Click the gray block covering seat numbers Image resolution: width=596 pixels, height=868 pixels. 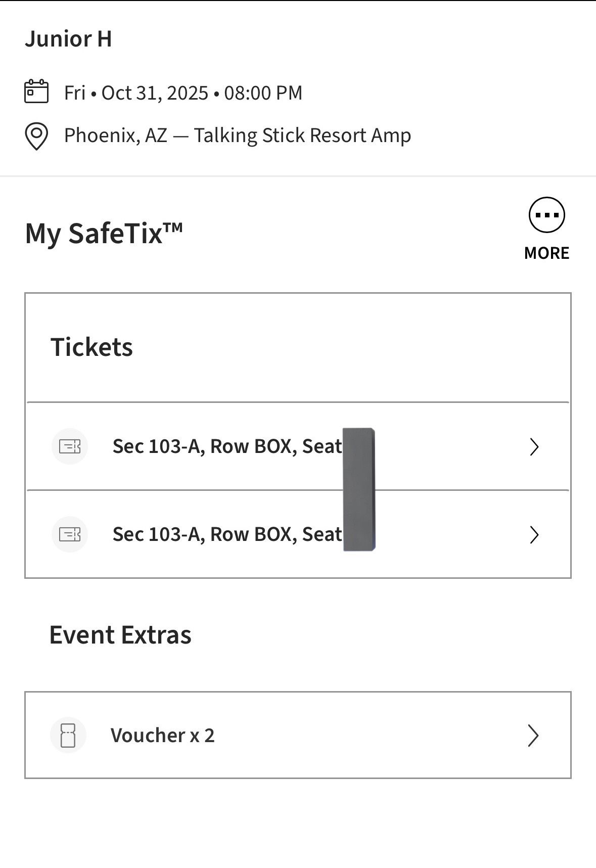pos(359,489)
